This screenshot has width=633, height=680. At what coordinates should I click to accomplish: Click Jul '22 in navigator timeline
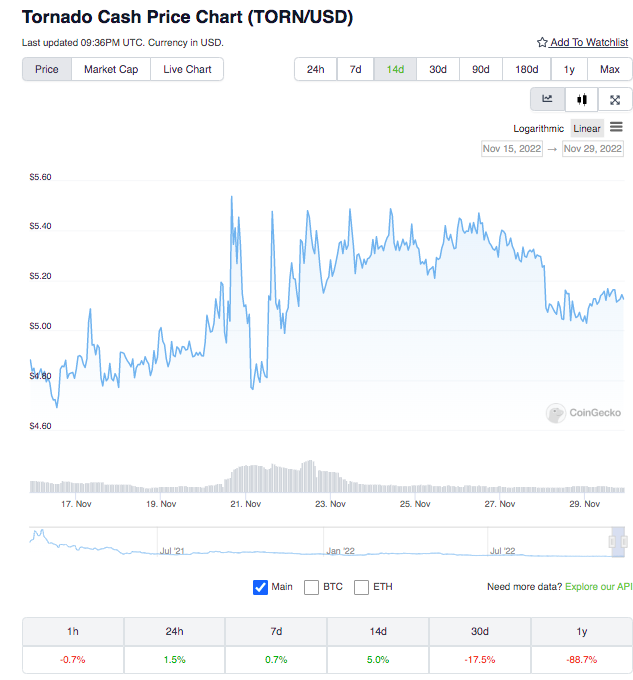pyautogui.click(x=502, y=551)
